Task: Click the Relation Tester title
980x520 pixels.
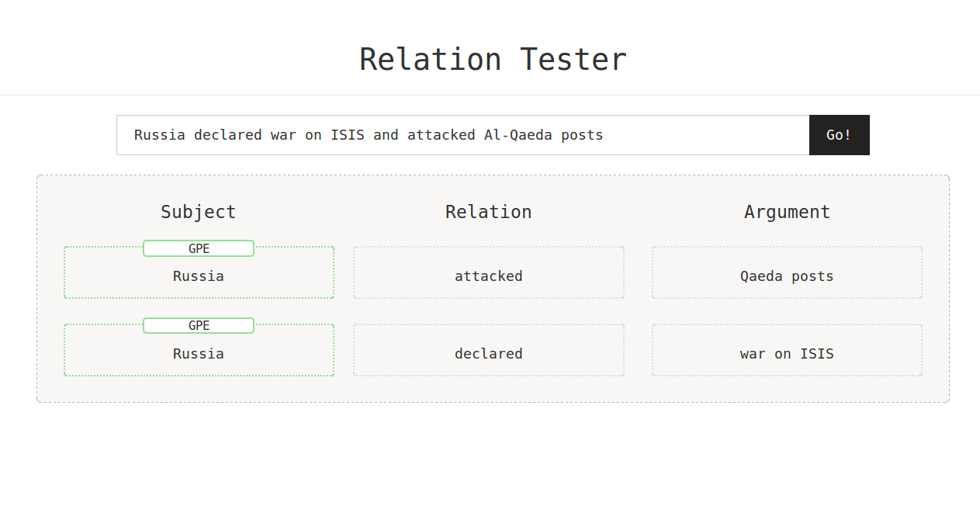Action: [493, 60]
